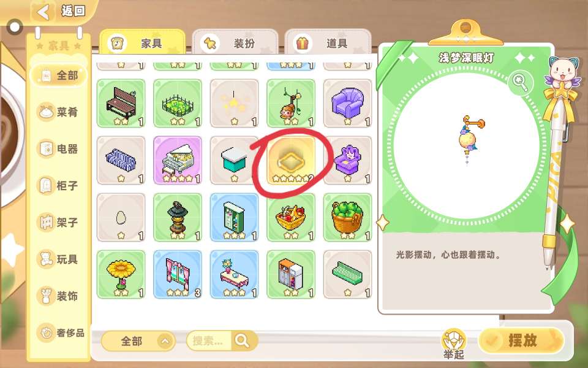Choose the purple armchair item
This screenshot has width=588, height=368.
tap(348, 103)
